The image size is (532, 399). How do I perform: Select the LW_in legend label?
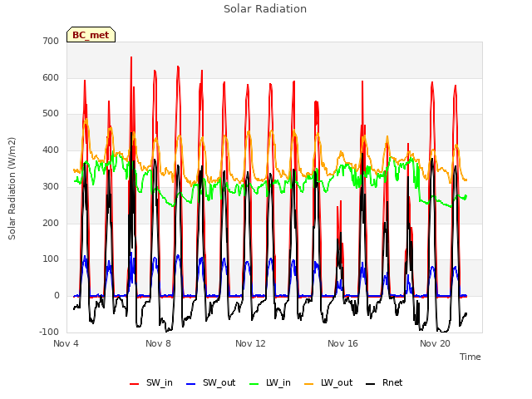pos(278,382)
